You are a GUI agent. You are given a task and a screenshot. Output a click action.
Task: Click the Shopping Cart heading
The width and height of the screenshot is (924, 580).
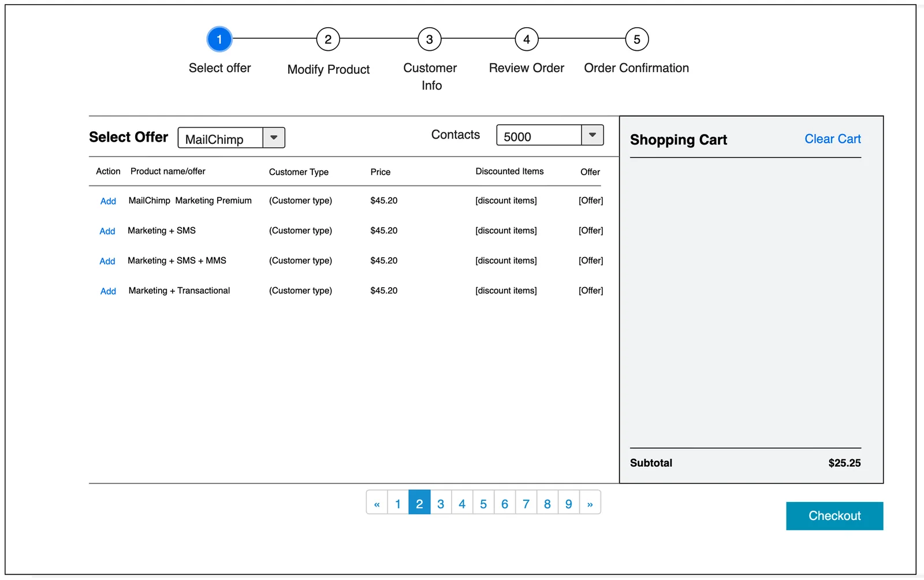(x=679, y=140)
